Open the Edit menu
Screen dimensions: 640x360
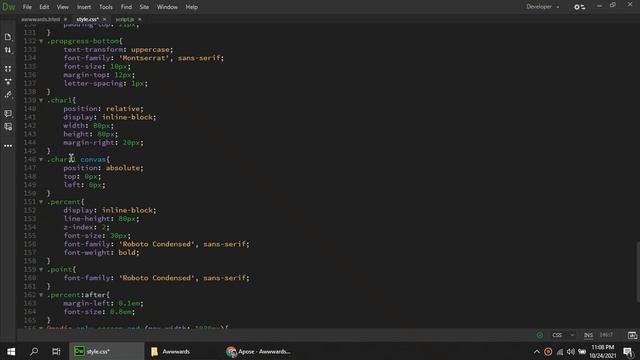(x=44, y=7)
